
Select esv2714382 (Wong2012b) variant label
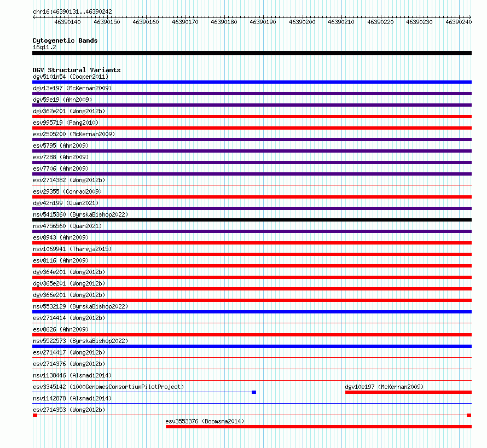pos(69,180)
